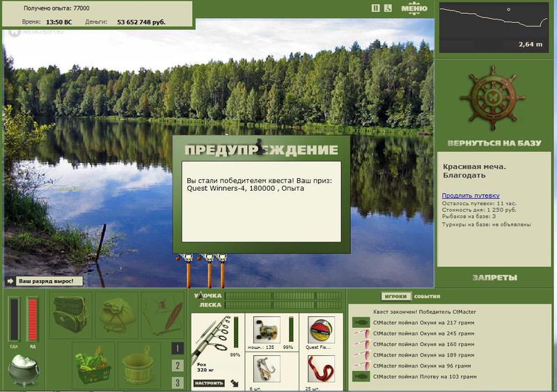Click the arrow icon beside НАСТРОИТЬ
557x392 pixels.
click(235, 383)
